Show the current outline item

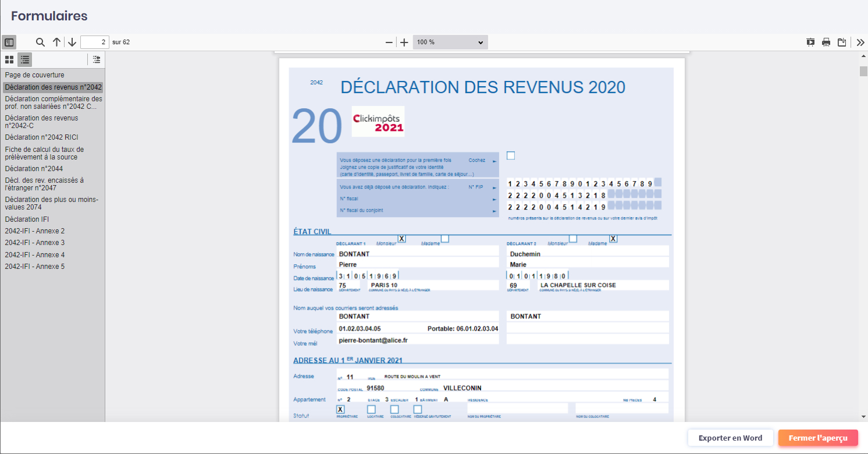[96, 59]
